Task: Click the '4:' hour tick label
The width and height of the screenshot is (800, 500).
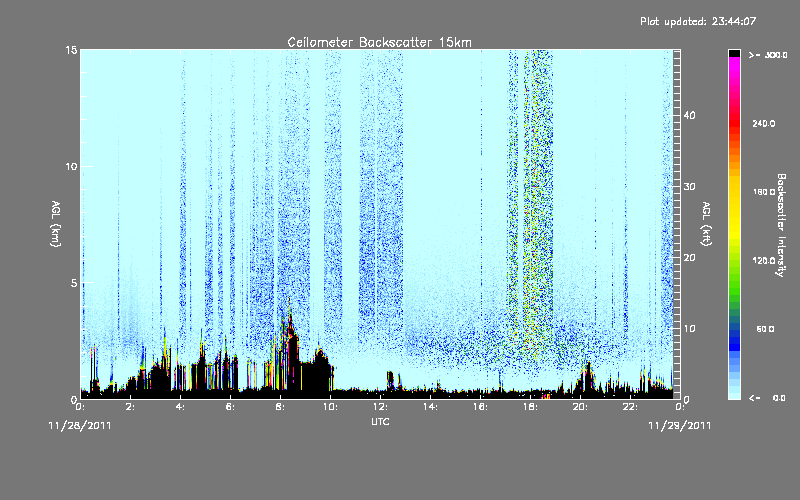Action: [180, 407]
